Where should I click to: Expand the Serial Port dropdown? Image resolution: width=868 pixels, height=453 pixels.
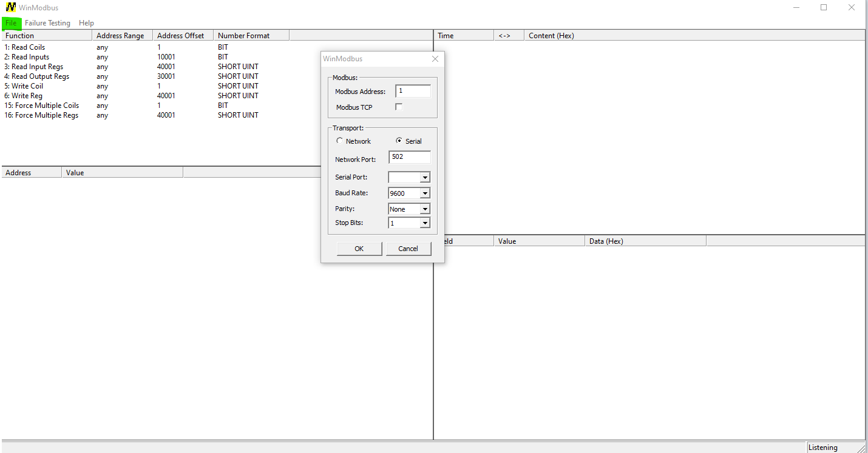425,178
